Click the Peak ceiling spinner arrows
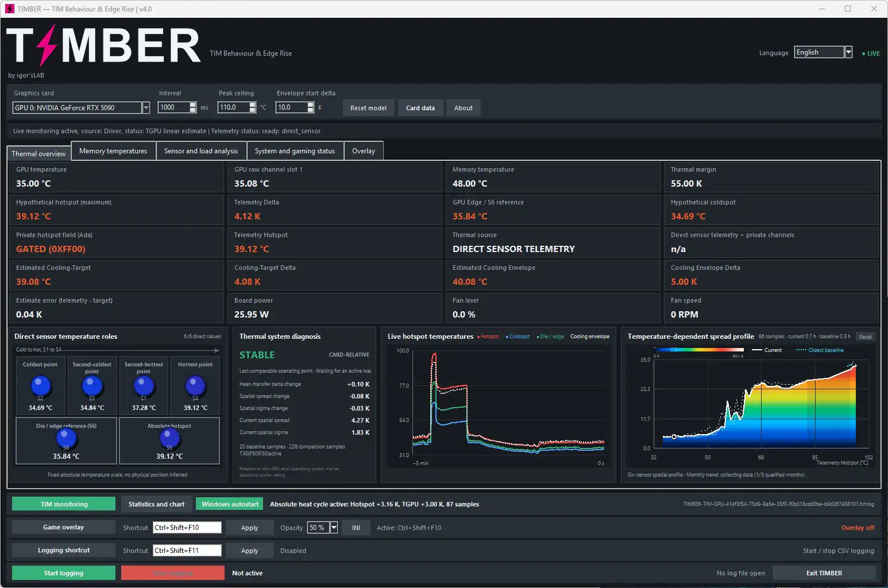 tap(252, 107)
